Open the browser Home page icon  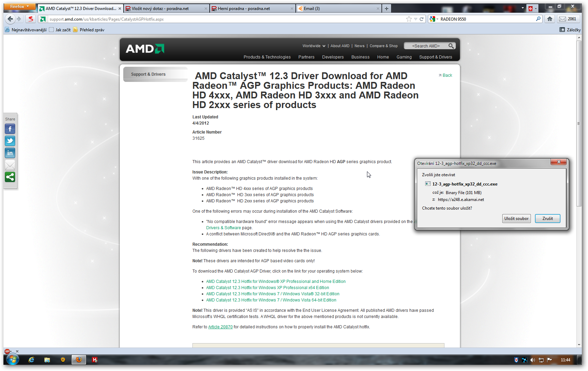pyautogui.click(x=550, y=19)
